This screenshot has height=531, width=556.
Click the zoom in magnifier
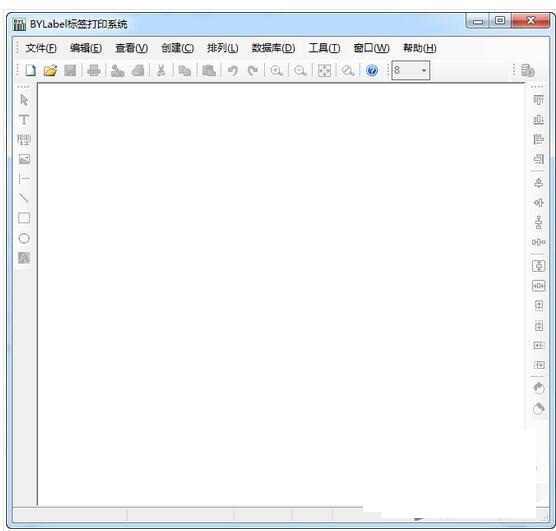(276, 71)
